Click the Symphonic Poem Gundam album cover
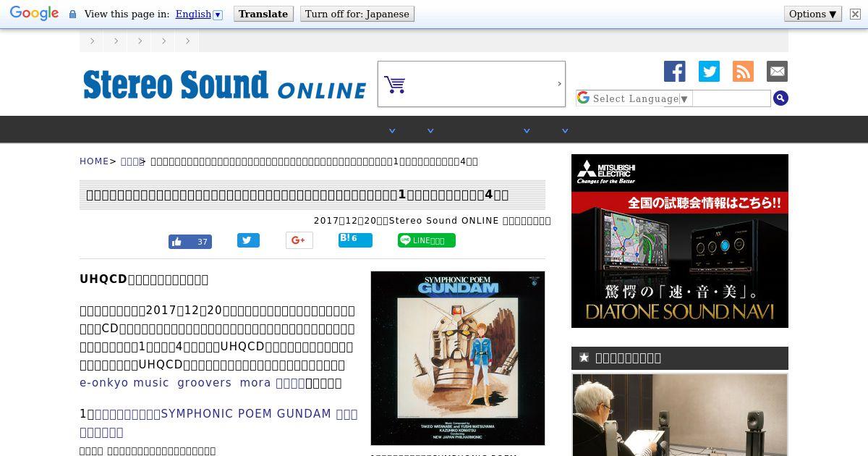Screen dimensions: 868x456 (x=458, y=358)
